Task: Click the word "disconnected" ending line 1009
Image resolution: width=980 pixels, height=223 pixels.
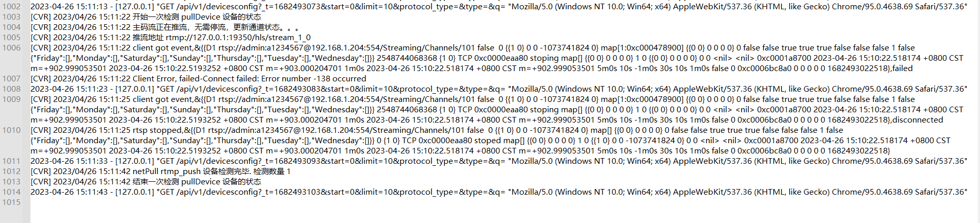Action: pyautogui.click(x=918, y=120)
